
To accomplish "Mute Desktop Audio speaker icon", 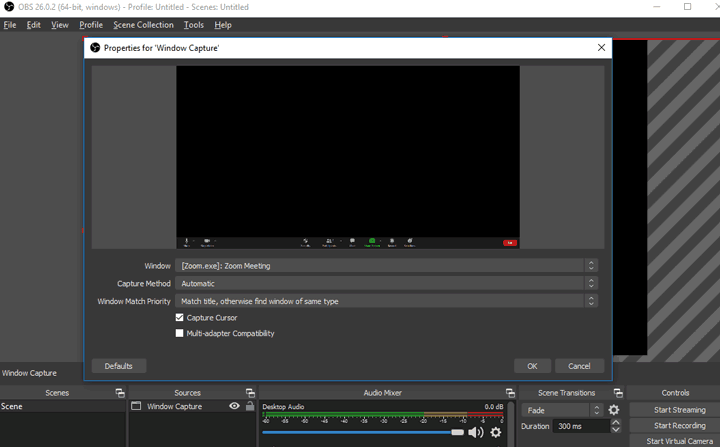I will tap(475, 432).
